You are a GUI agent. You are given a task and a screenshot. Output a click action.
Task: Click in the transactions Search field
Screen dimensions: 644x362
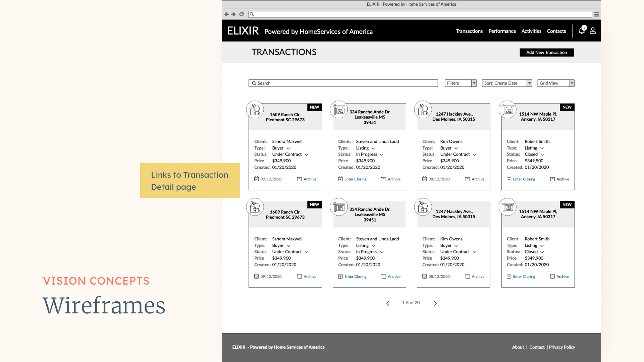[343, 83]
